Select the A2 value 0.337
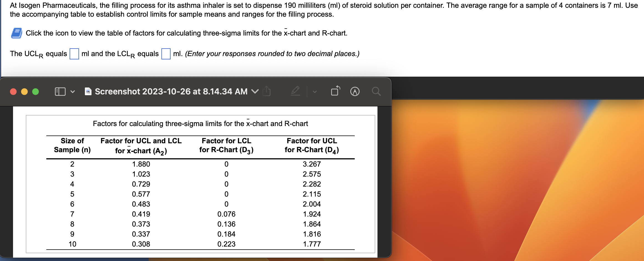This screenshot has width=644, height=261. [141, 234]
